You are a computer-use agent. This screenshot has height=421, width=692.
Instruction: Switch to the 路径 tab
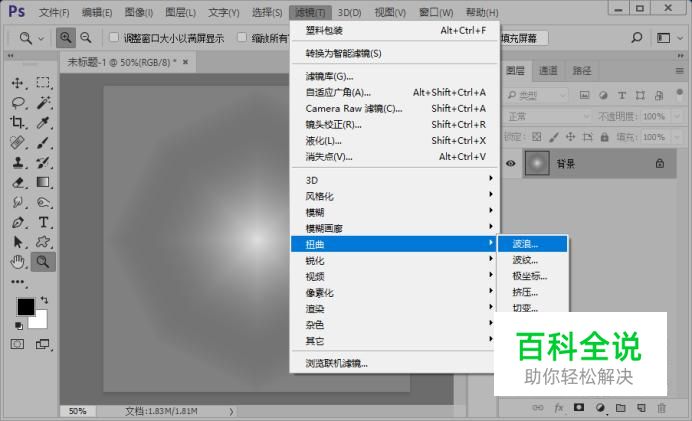pos(582,71)
